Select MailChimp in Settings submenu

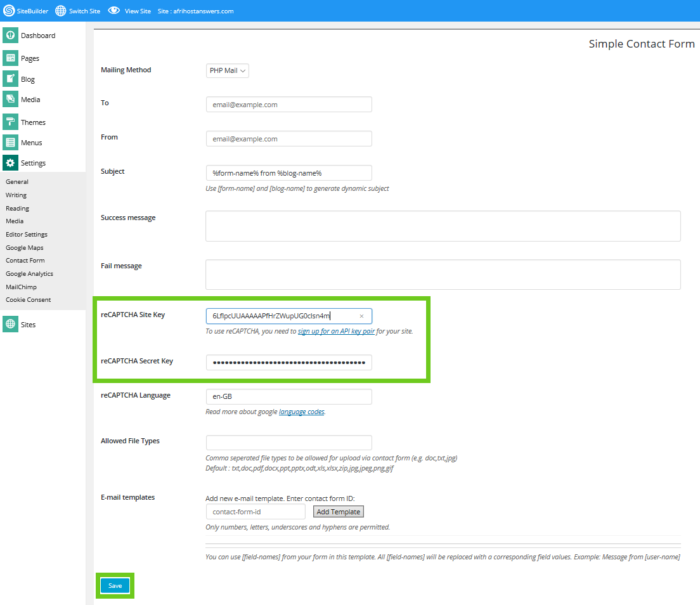point(21,287)
